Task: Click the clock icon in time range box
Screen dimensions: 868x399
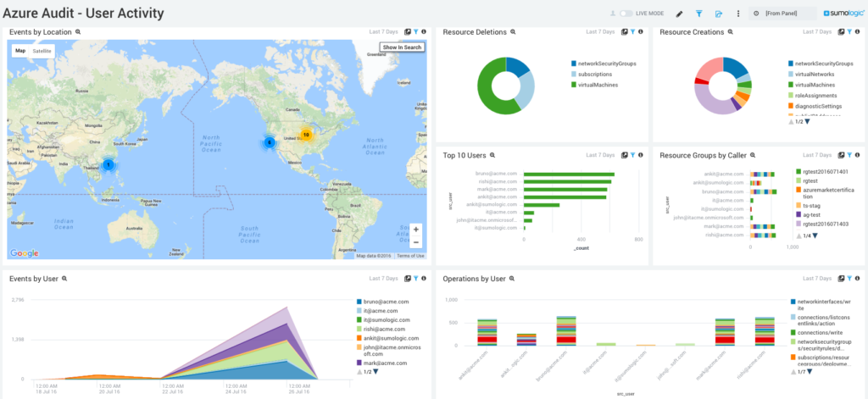Action: (756, 14)
